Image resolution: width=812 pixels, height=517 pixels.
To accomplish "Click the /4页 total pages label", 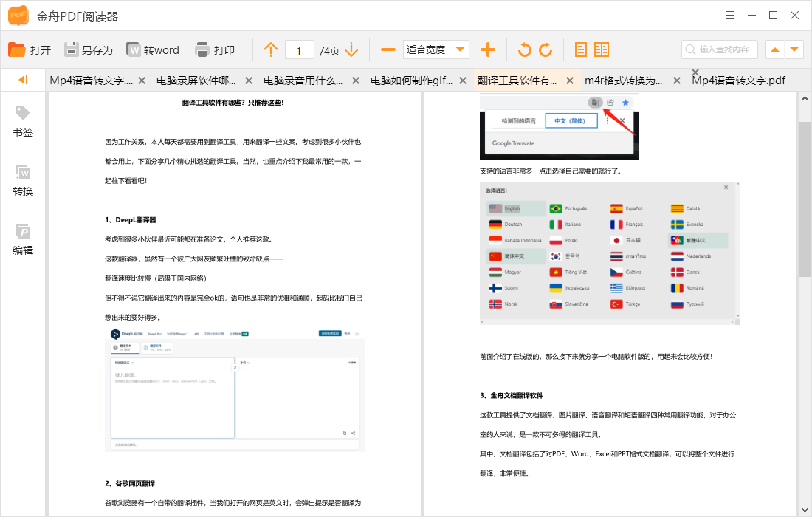I will pos(329,51).
